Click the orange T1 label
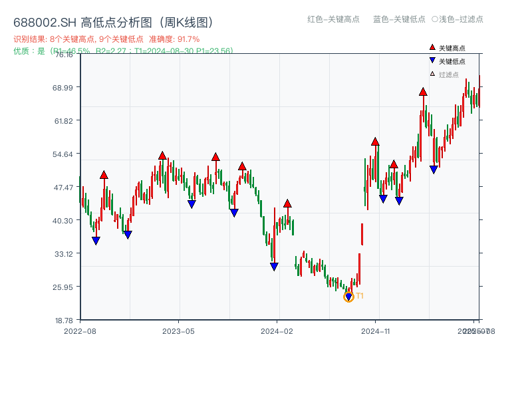 coord(360,296)
